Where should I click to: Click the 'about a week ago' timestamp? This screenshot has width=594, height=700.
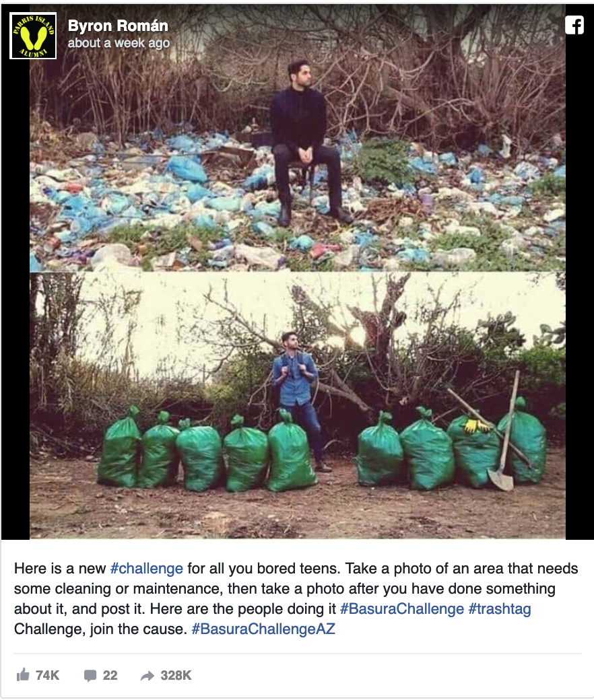point(119,43)
